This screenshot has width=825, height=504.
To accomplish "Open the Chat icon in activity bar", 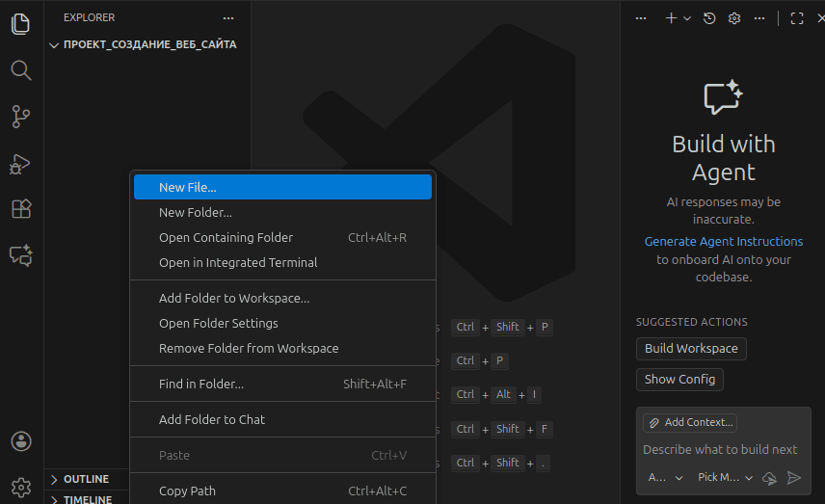I will click(20, 255).
